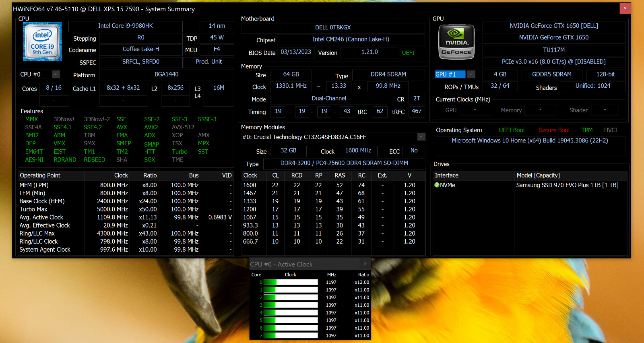The height and width of the screenshot is (343, 644).
Task: Close the HWiNFO64 System Summary window
Action: tap(625, 8)
